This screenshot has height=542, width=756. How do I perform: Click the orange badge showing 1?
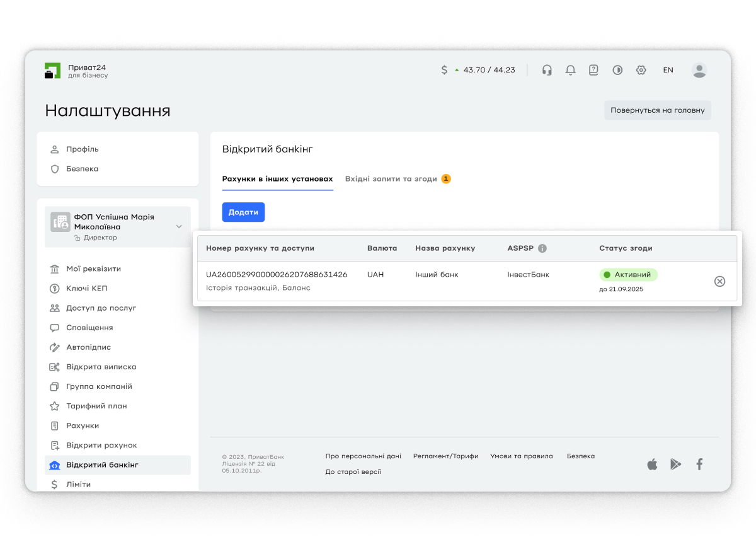[x=446, y=179]
